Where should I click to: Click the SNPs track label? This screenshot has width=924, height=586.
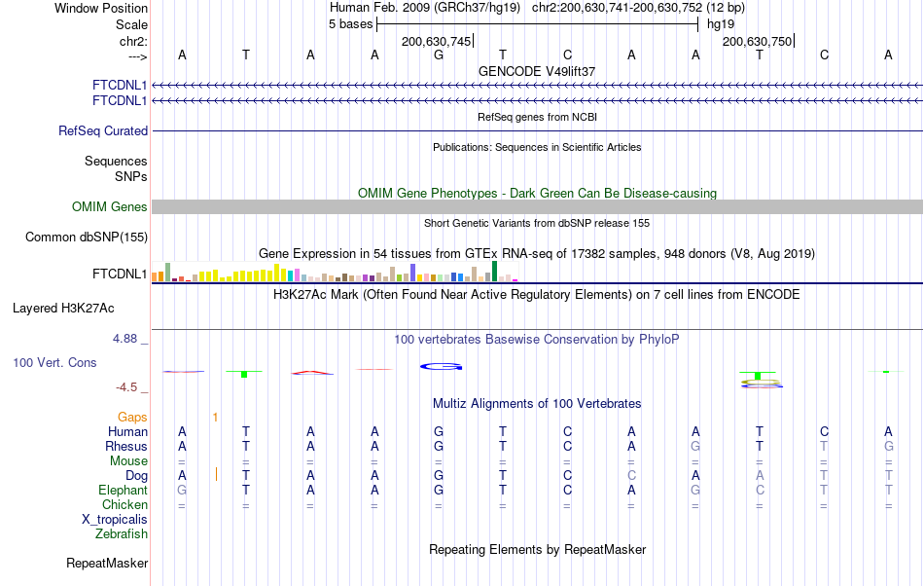tap(131, 176)
